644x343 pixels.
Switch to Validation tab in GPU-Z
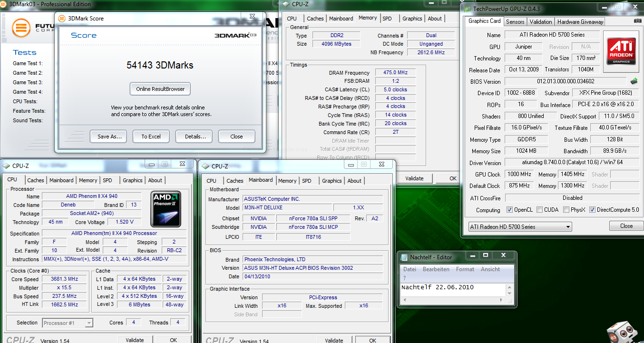coord(541,21)
